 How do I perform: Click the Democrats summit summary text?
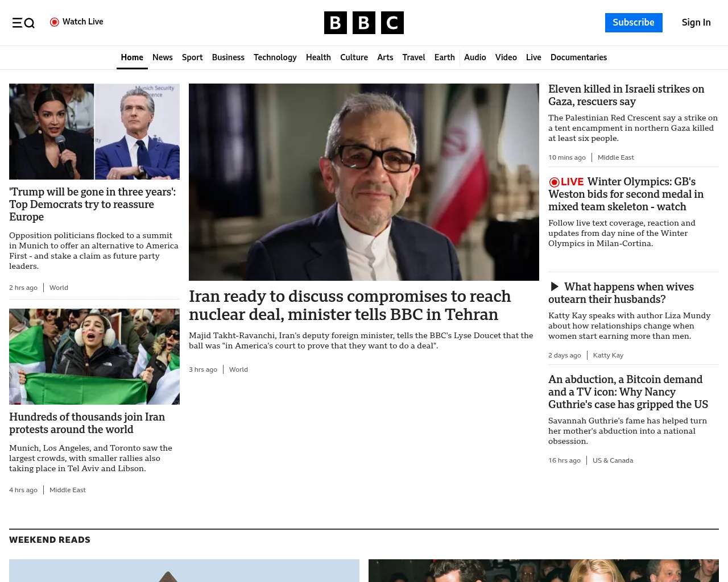point(94,251)
